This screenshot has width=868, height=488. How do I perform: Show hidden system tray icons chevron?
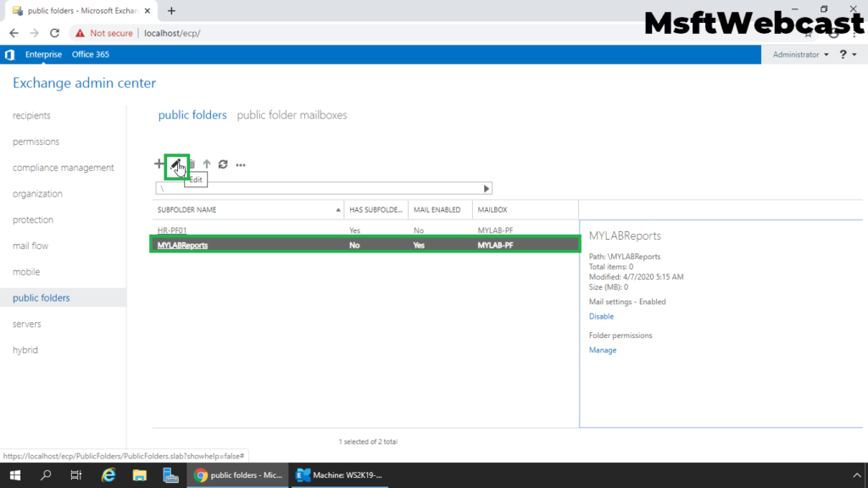pyautogui.click(x=857, y=475)
